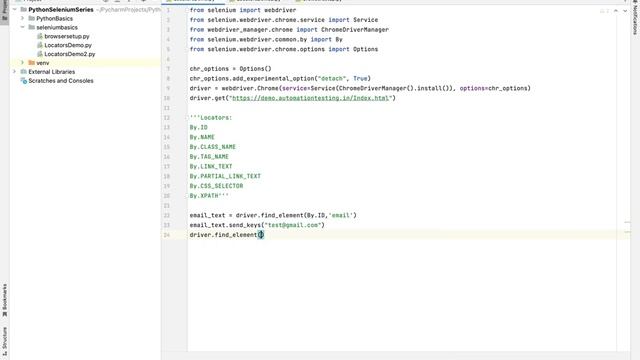The image size is (640, 360).
Task: Click gutter line number 12
Action: point(167,118)
